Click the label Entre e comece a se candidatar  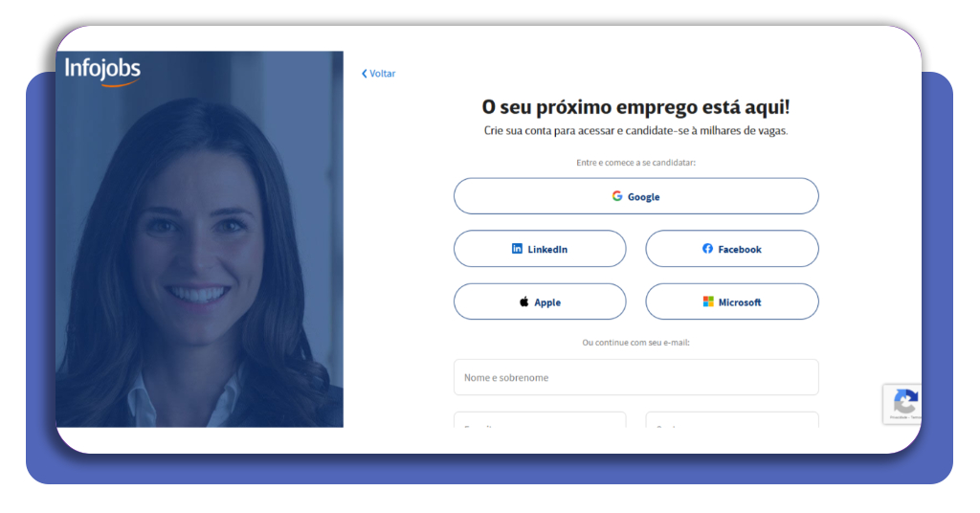pyautogui.click(x=635, y=163)
